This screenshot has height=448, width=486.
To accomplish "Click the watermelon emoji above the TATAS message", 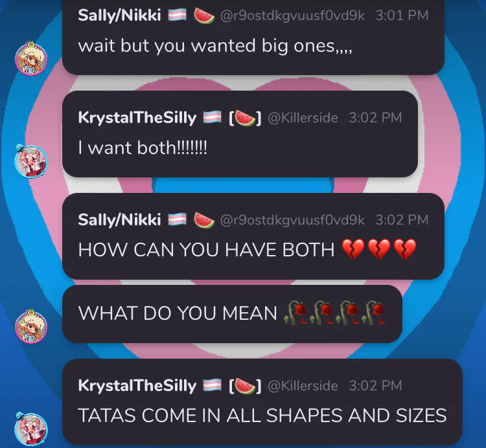I will click(245, 386).
